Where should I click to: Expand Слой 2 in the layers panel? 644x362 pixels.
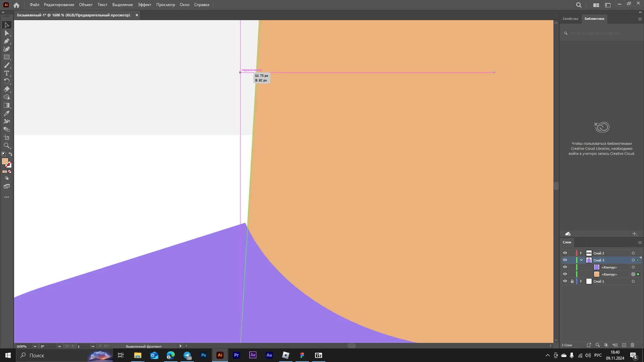(x=581, y=253)
